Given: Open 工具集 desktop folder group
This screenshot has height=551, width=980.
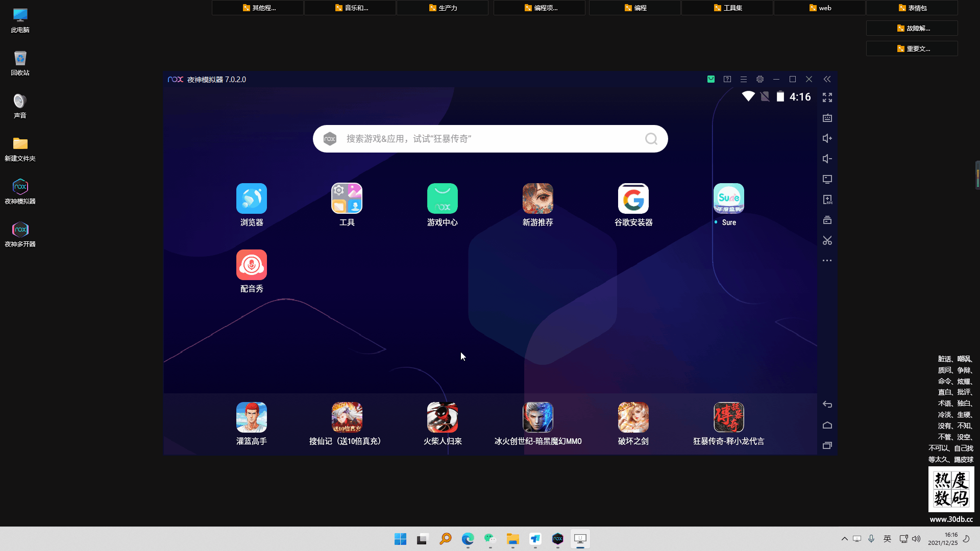Looking at the screenshot, I should 727,8.
